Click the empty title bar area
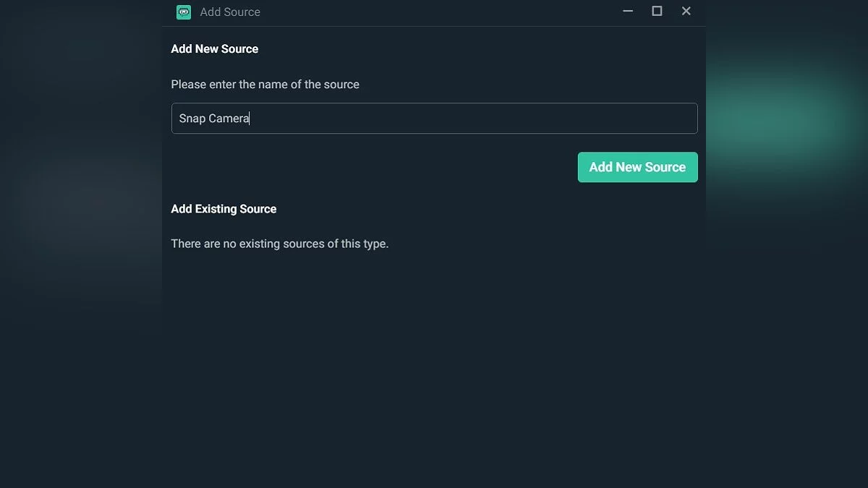 (x=434, y=12)
